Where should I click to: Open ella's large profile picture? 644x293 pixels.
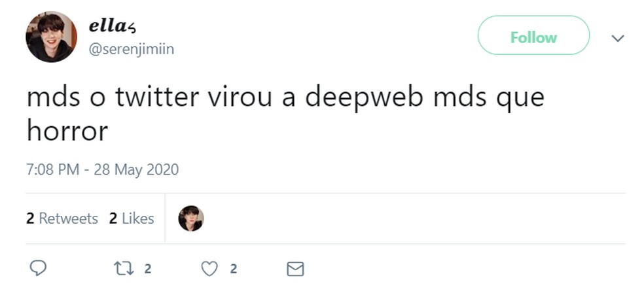point(52,37)
